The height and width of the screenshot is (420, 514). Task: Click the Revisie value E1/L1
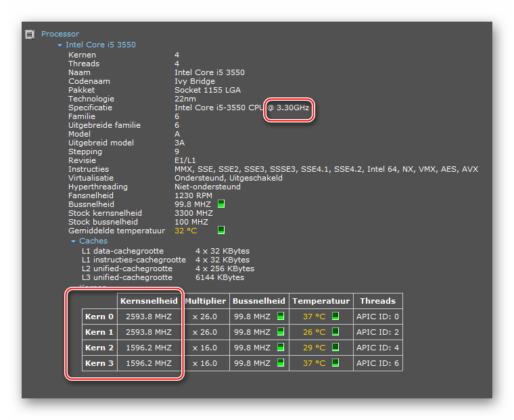click(x=185, y=160)
